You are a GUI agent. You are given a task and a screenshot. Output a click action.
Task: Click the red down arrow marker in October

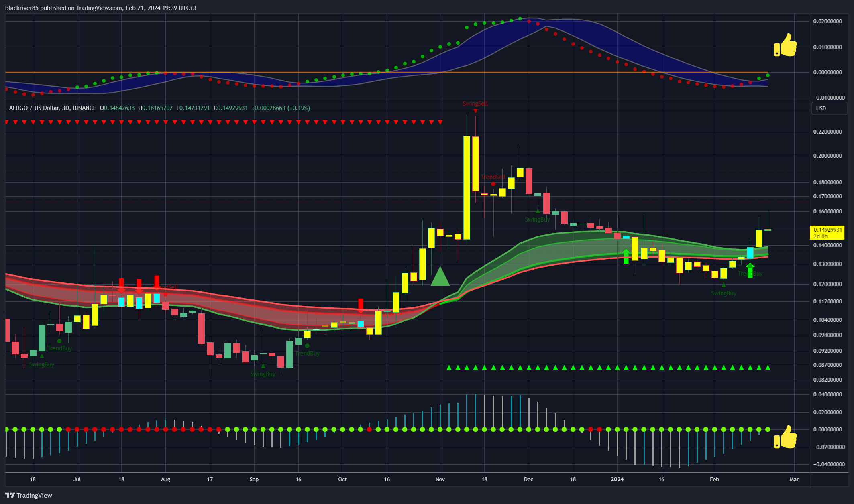361,305
